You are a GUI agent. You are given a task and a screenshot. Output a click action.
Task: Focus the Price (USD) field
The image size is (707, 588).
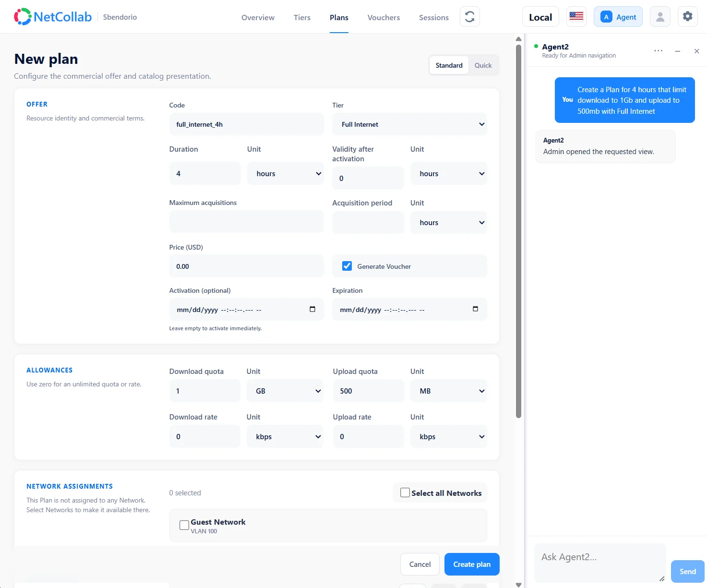(x=247, y=266)
